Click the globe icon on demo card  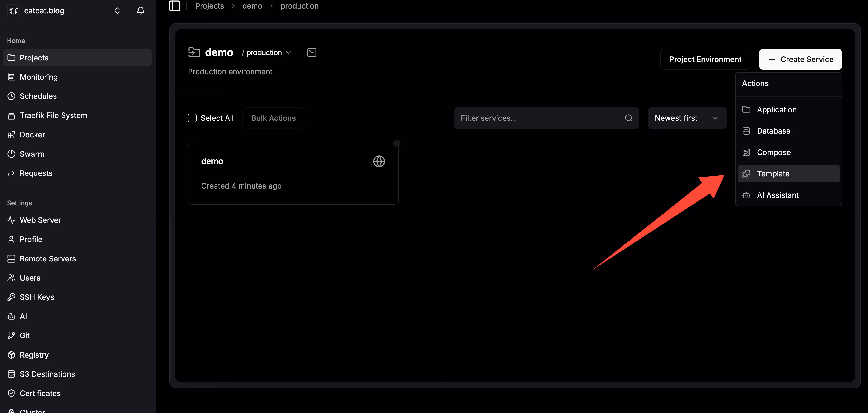point(379,161)
